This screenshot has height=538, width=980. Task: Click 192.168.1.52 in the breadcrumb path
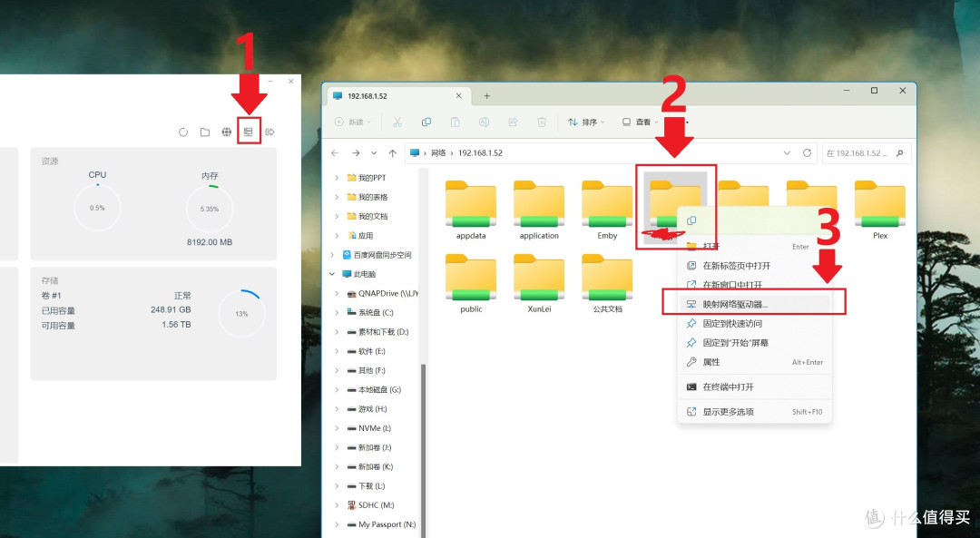(x=480, y=153)
